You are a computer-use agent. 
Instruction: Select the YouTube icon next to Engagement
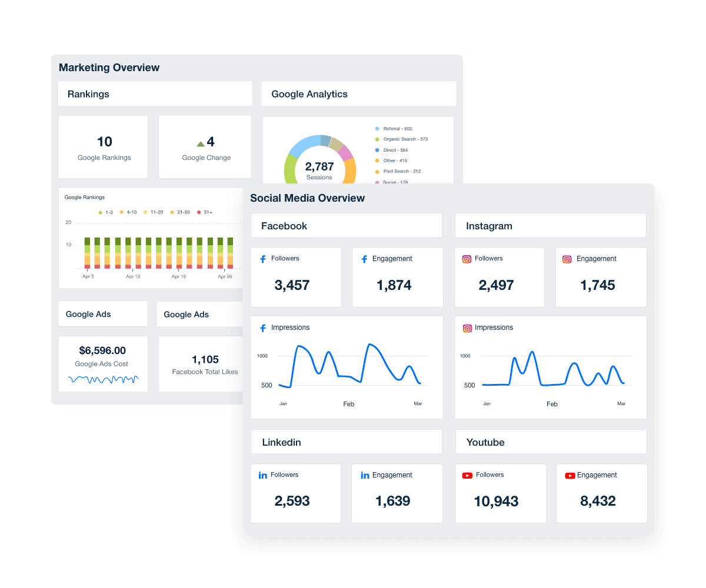569,475
